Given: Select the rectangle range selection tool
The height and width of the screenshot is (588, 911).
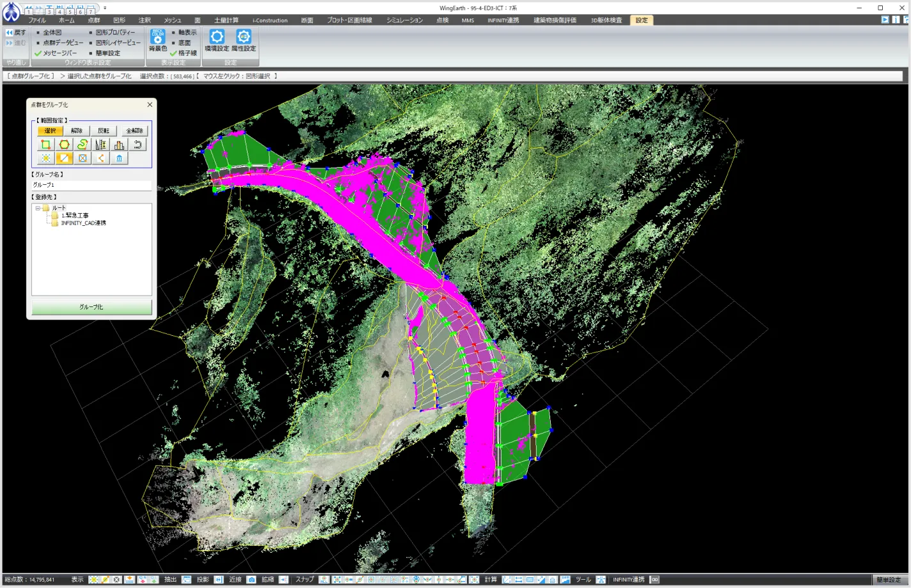Looking at the screenshot, I should 45,145.
